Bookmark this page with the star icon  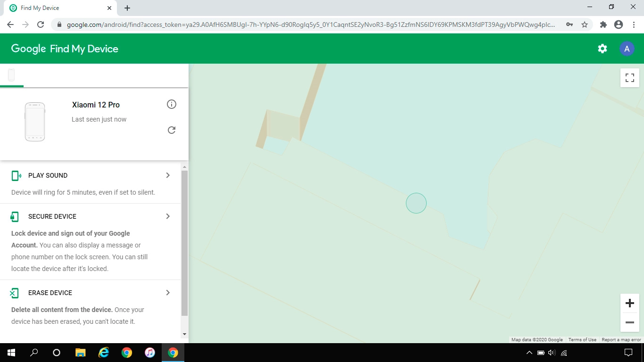coord(585,25)
